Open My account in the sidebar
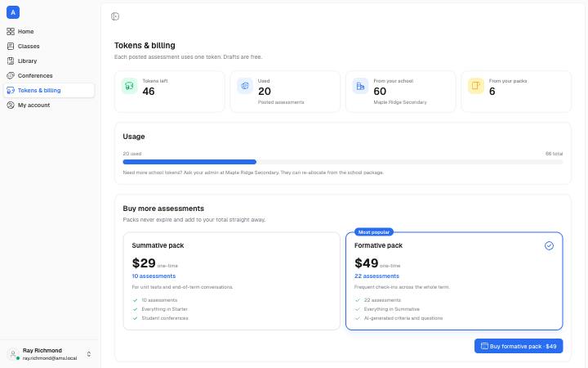The height and width of the screenshot is (368, 588). [x=49, y=105]
